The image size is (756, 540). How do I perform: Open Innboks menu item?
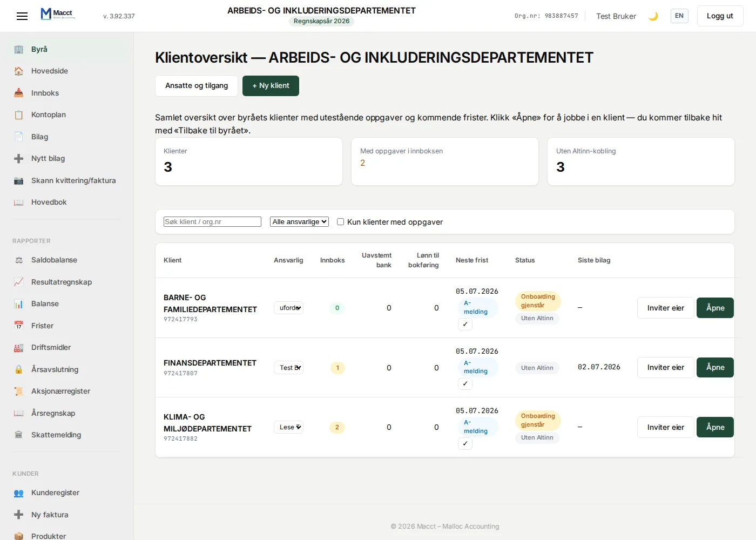(x=67, y=93)
